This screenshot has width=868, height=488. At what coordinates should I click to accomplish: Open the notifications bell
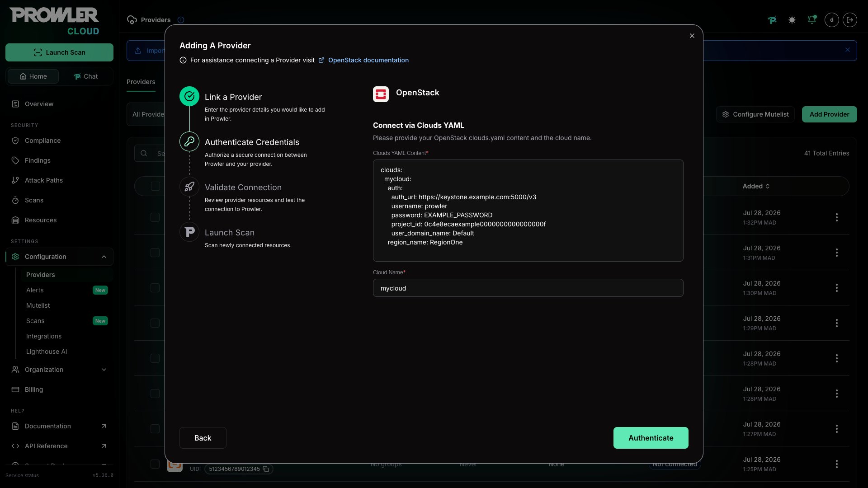point(812,20)
